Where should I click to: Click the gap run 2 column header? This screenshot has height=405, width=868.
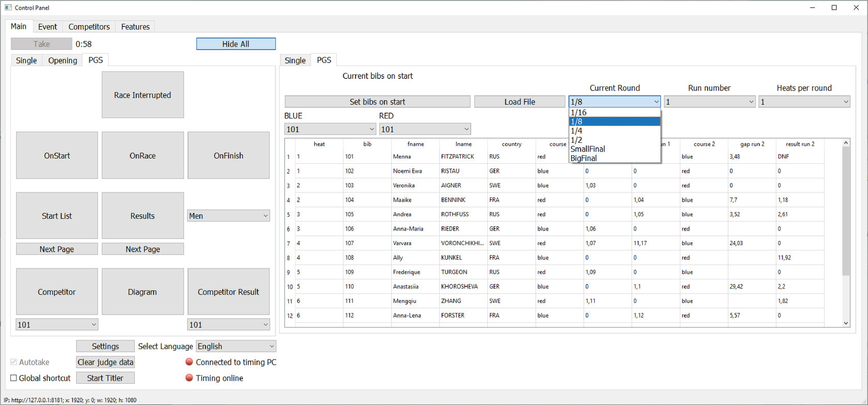pos(752,144)
